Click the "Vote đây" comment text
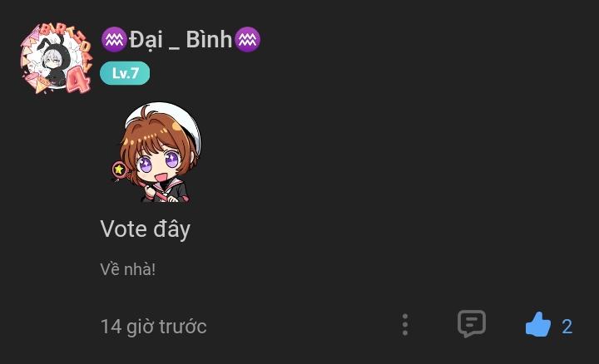 click(x=145, y=229)
